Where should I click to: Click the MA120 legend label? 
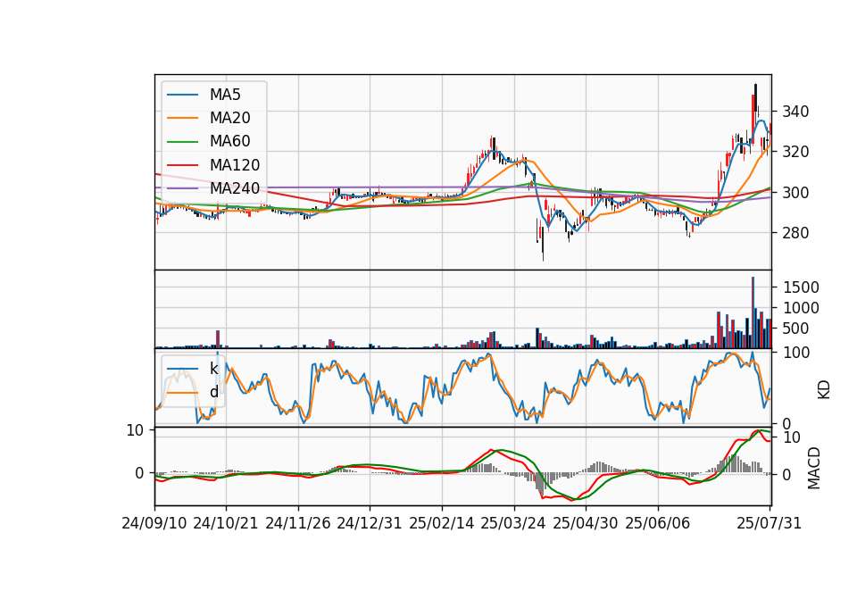[x=235, y=165]
